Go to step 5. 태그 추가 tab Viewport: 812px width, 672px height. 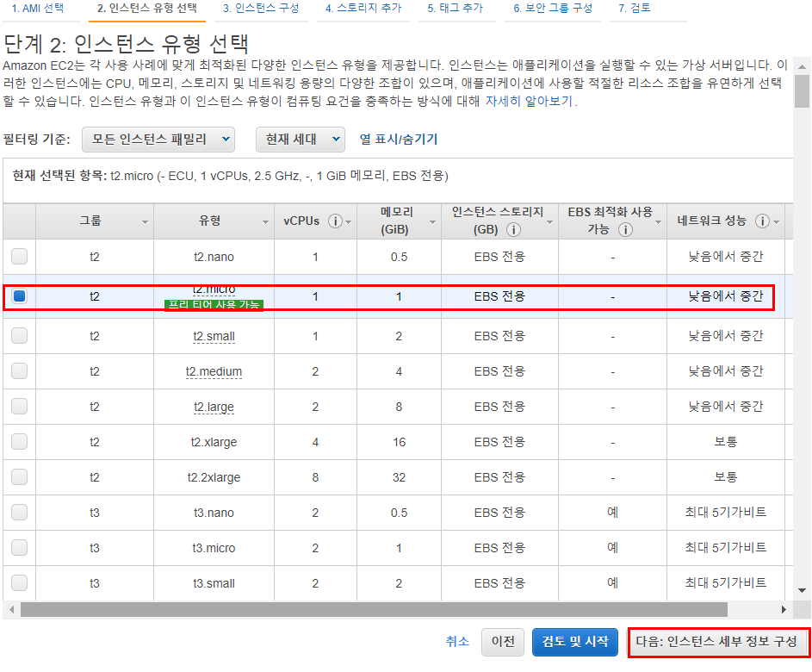point(456,9)
